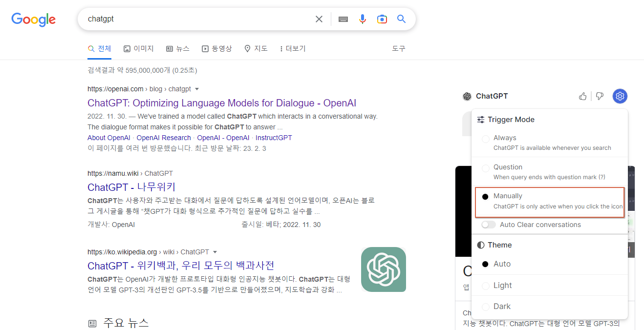
Task: Click the Trigger Mode sliders icon
Action: [x=481, y=120]
